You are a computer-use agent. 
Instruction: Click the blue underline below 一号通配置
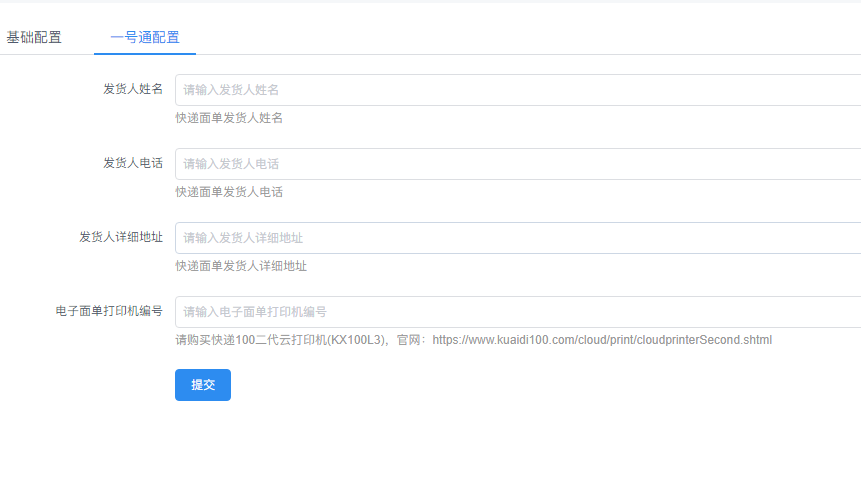[145, 53]
